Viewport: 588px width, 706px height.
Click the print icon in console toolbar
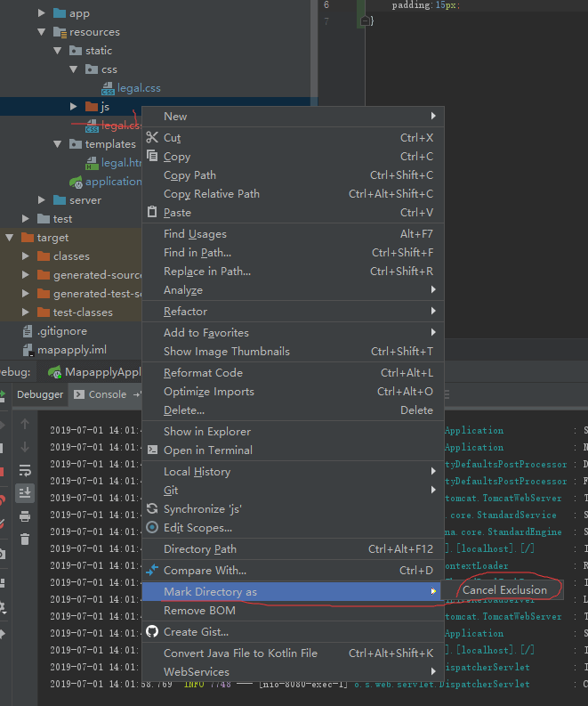pos(25,516)
